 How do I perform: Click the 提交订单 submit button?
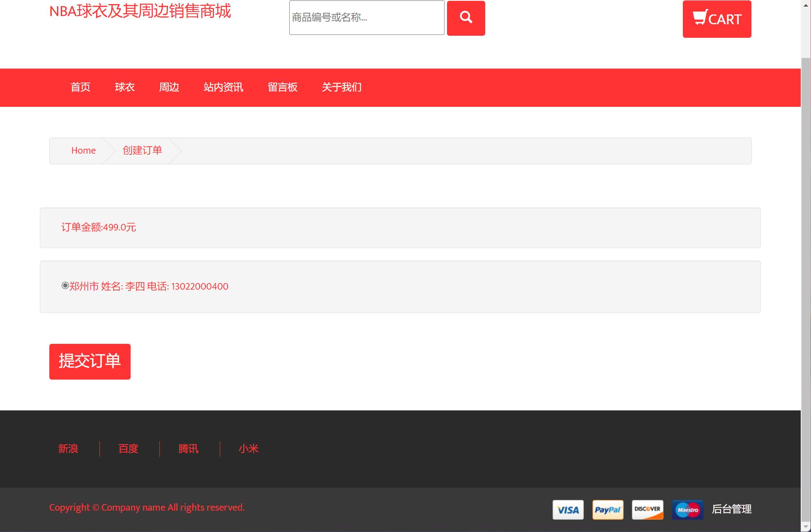tap(90, 362)
